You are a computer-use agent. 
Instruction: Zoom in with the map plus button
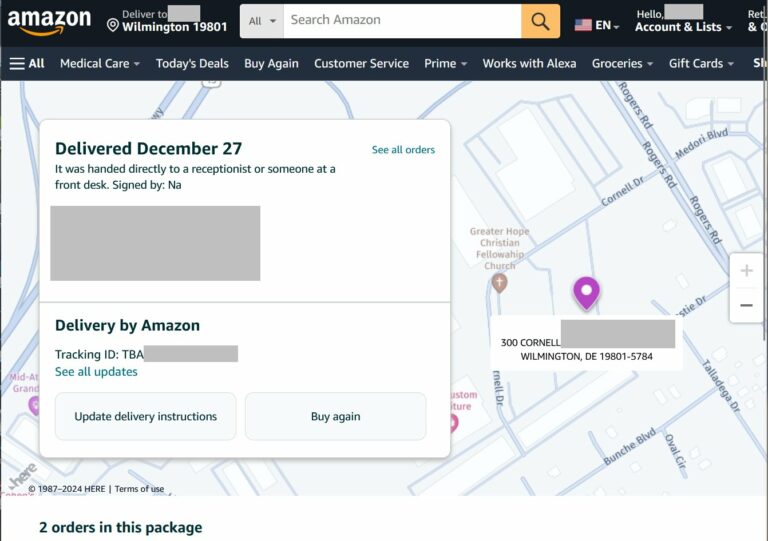[746, 270]
